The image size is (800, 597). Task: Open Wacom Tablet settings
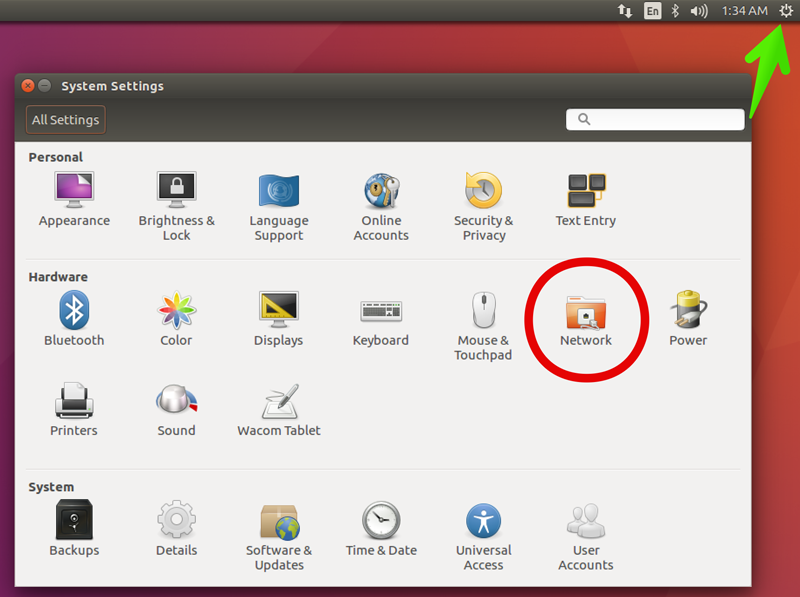coord(279,410)
